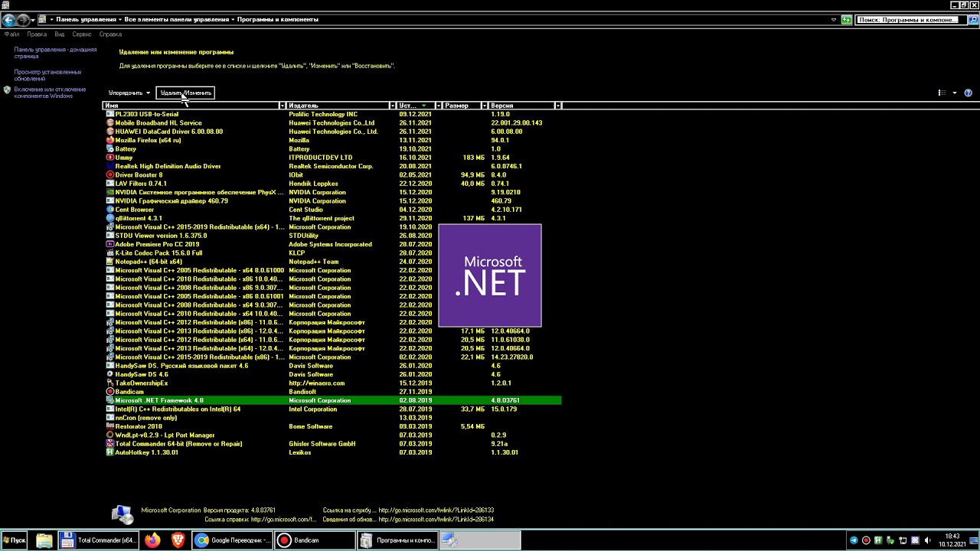This screenshot has height=551, width=980.
Task: Click the Forward navigation arrow
Action: [22, 19]
